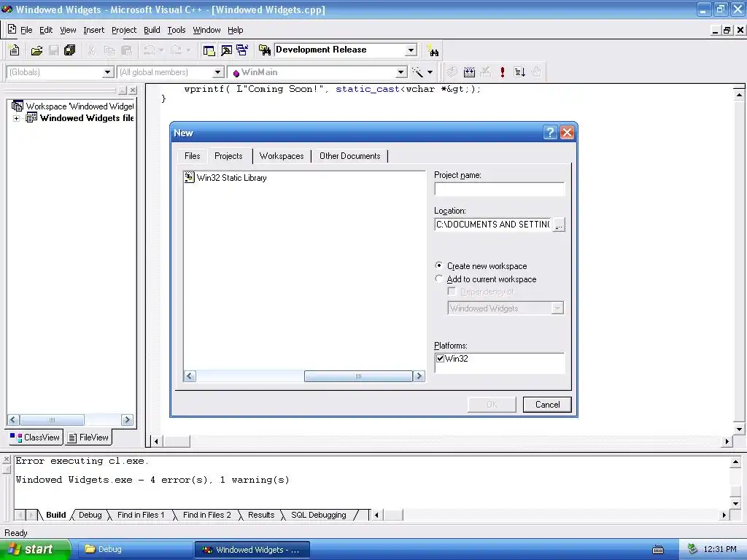This screenshot has width=747, height=560.
Task: Switch to the Debug folder taskbar button
Action: (x=135, y=550)
